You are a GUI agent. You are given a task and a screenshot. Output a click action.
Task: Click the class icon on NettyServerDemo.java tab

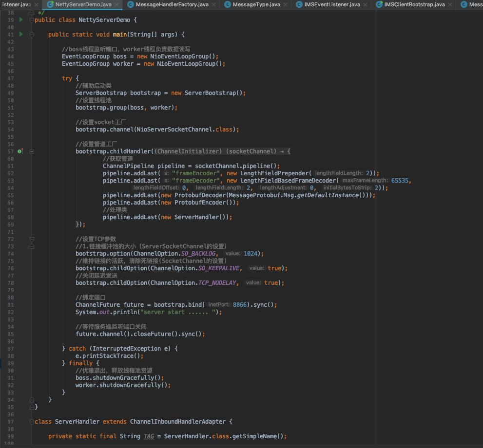click(50, 5)
